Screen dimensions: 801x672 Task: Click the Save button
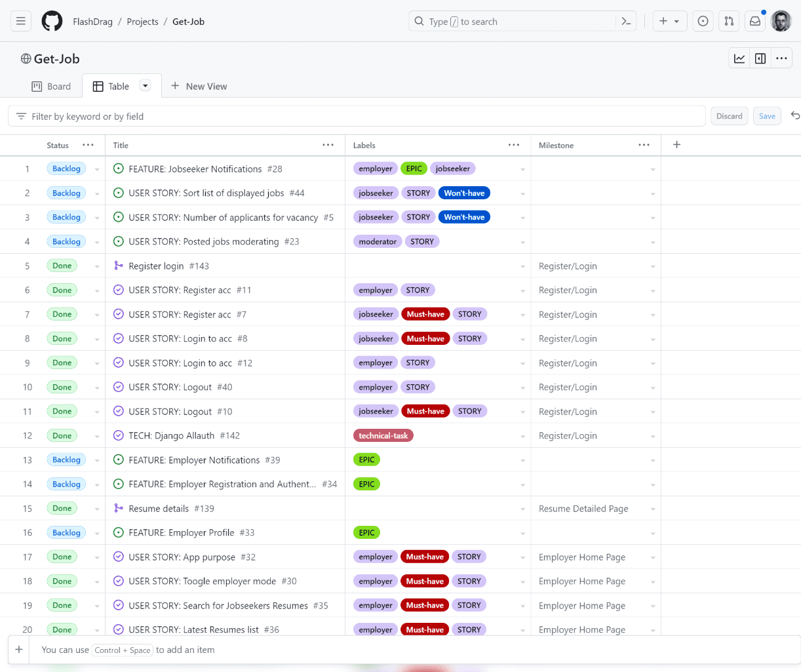pos(767,116)
